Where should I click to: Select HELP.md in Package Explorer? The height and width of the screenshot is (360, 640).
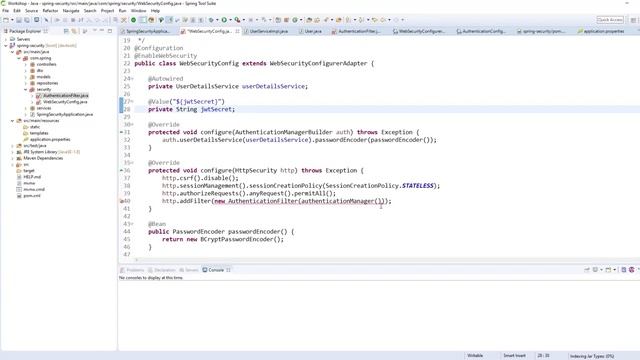(x=32, y=177)
